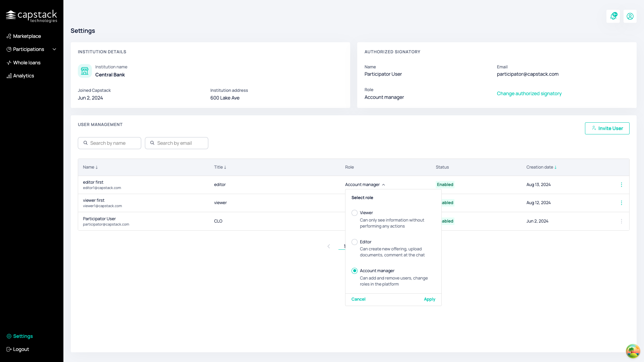Image resolution: width=644 pixels, height=362 pixels.
Task: Open actions menu for viewer first row
Action: click(621, 203)
